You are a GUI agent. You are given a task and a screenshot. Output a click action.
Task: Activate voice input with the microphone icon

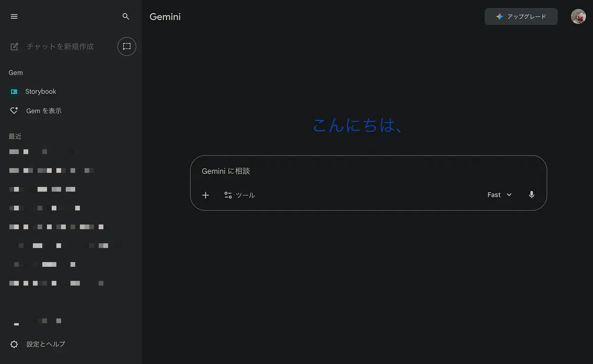pyautogui.click(x=531, y=194)
